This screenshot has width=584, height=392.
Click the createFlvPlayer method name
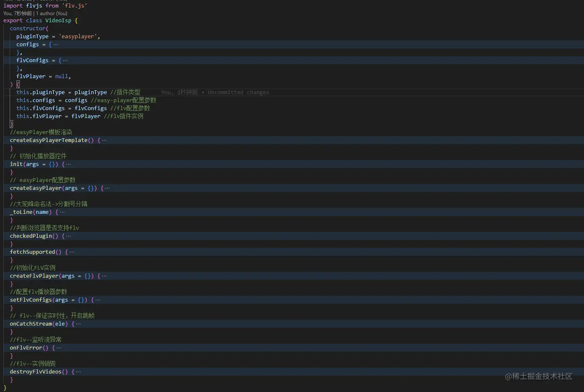point(34,276)
